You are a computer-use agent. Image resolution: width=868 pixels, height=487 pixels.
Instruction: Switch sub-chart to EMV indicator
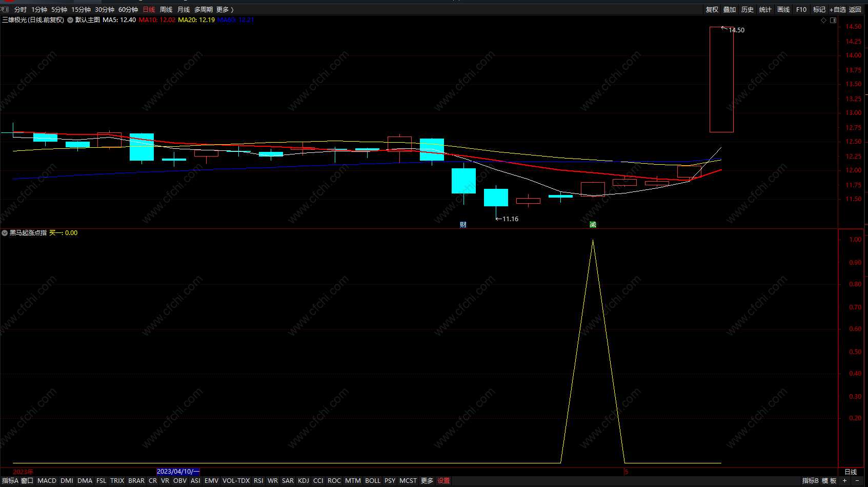coord(211,481)
